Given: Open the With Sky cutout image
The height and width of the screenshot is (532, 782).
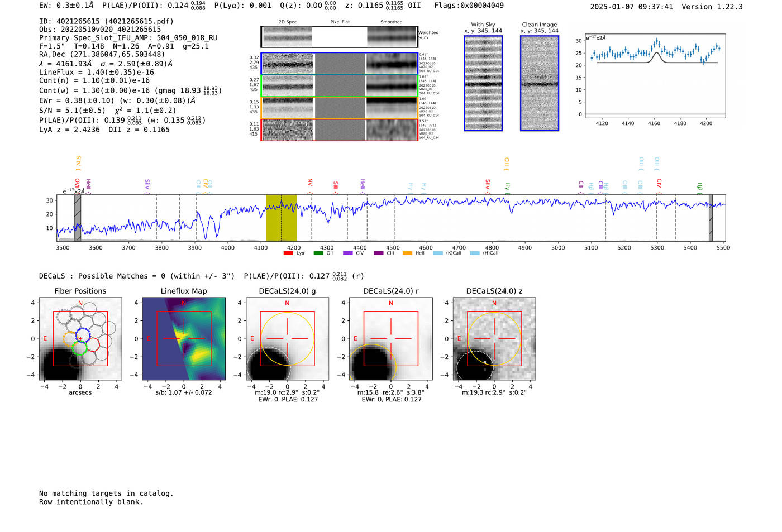Looking at the screenshot, I should (x=483, y=83).
